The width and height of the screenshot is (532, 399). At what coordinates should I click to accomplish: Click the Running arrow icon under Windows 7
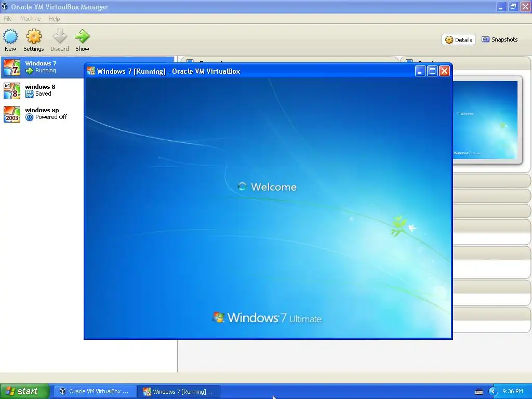pos(30,71)
